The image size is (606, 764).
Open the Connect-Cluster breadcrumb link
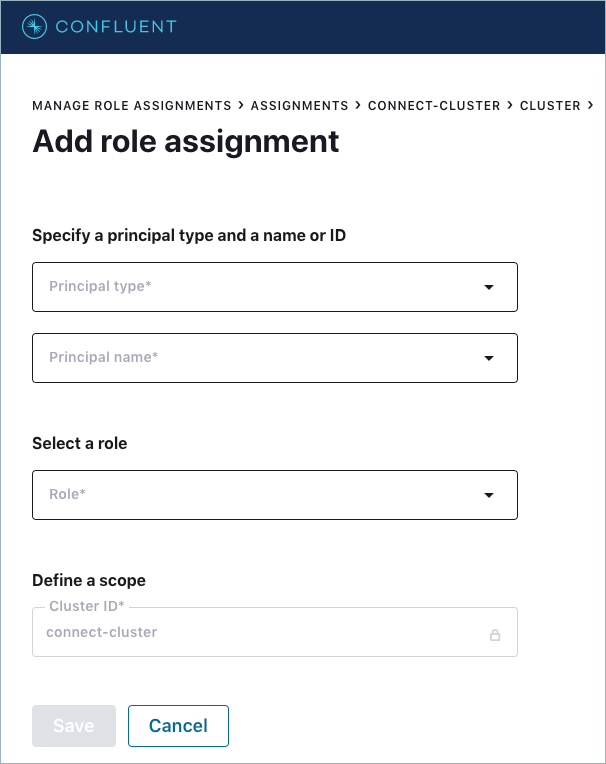pyautogui.click(x=434, y=106)
